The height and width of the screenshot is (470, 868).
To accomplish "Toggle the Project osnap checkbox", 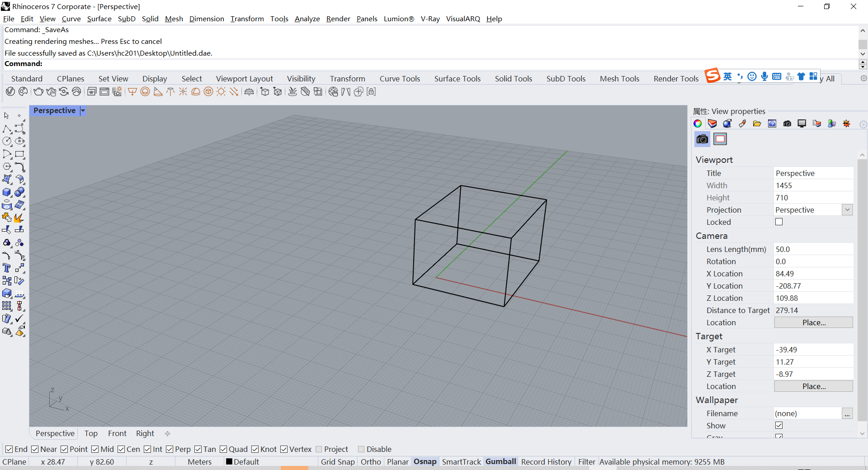I will [x=319, y=449].
